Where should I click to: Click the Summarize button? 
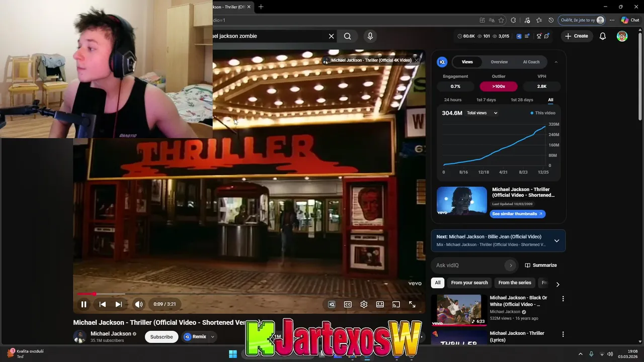(541, 265)
